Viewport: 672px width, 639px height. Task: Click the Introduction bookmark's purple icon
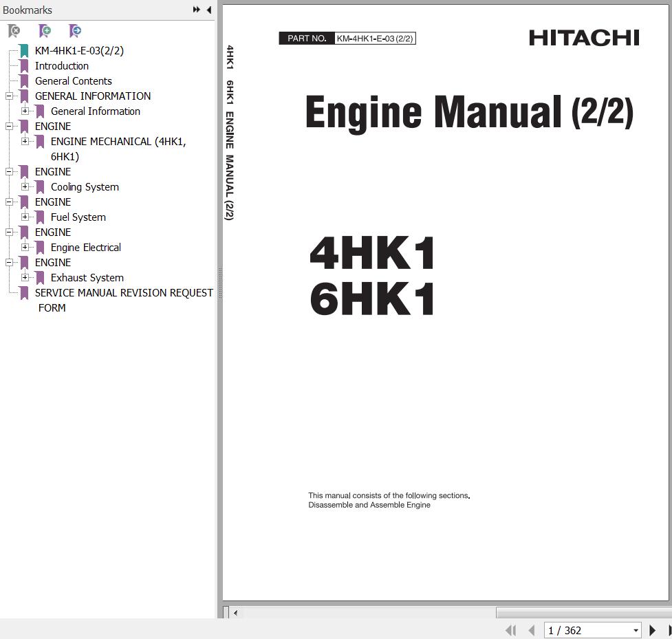point(24,65)
